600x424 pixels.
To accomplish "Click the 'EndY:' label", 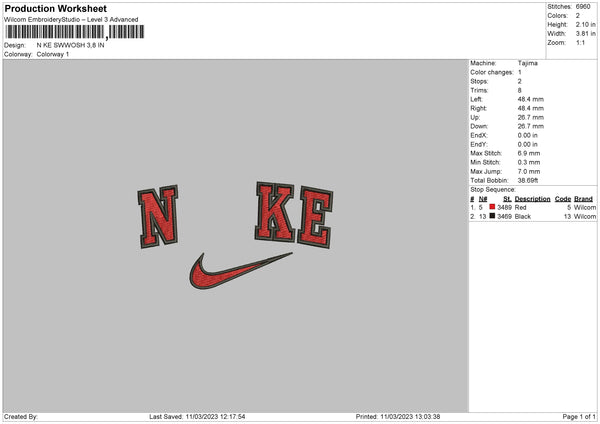I will tap(479, 144).
